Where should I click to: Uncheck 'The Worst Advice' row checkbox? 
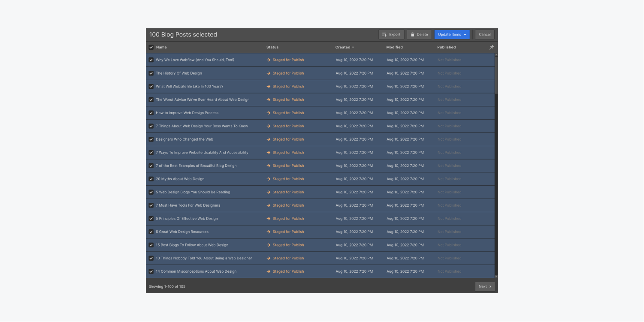tap(151, 100)
